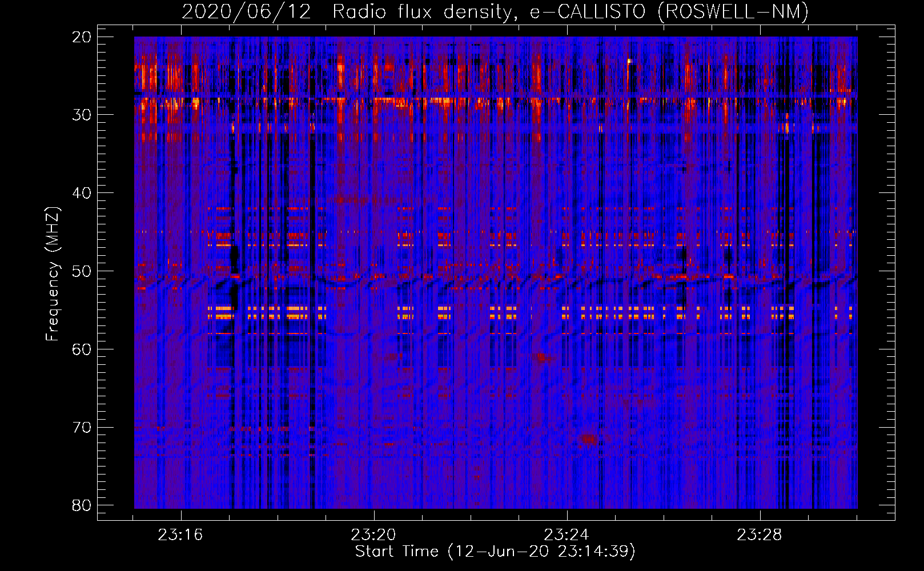
Task: Click the time tick label '23:24'
Action: (567, 535)
